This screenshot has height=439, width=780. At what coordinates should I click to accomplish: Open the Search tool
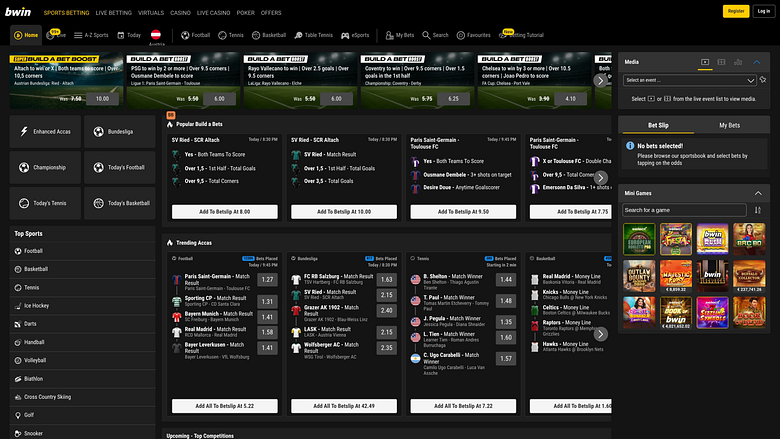435,35
